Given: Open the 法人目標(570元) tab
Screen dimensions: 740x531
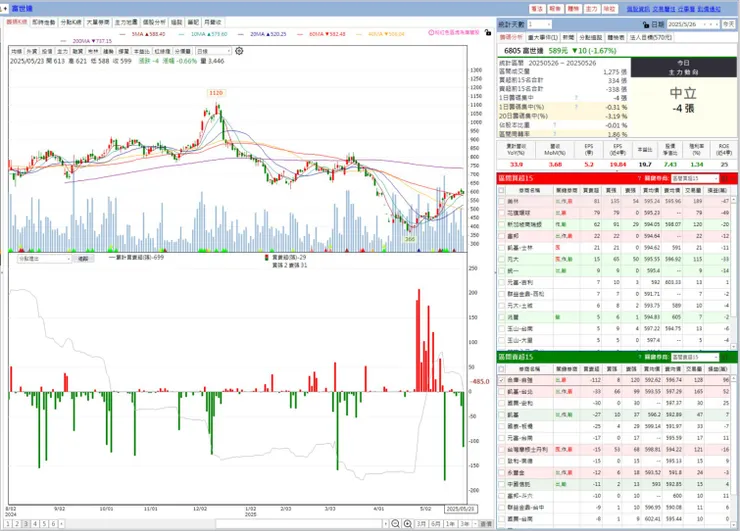Looking at the screenshot, I should point(651,37).
